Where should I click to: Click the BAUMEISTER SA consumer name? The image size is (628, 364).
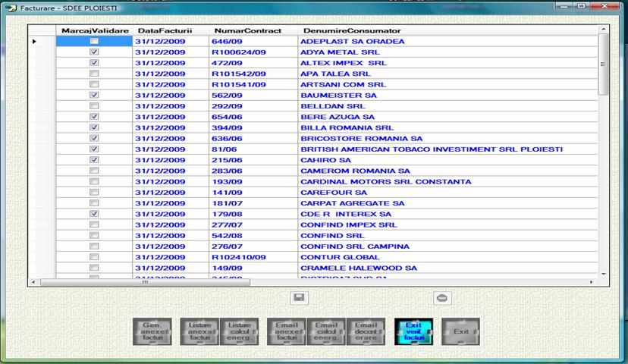447,96
